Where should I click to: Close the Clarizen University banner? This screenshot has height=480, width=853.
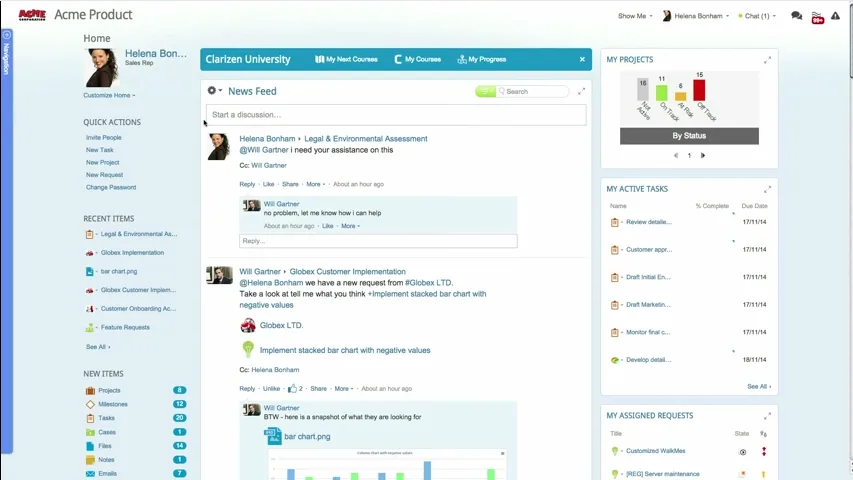582,59
